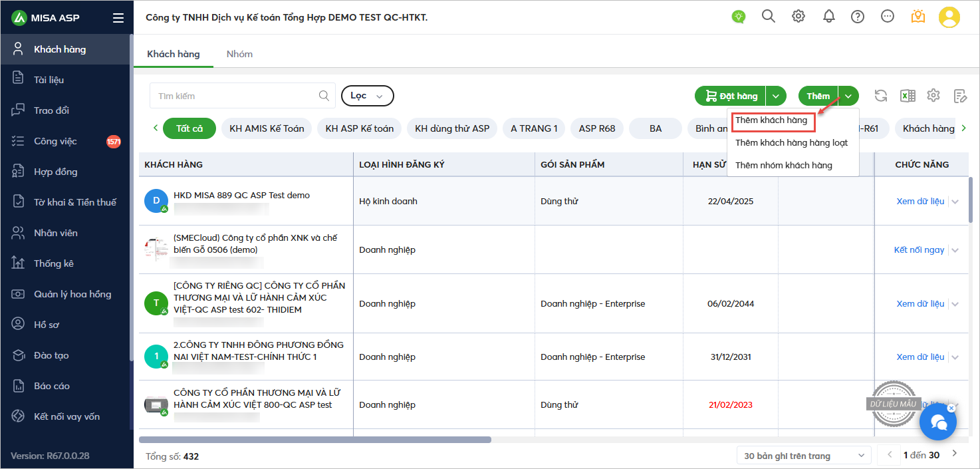Image resolution: width=980 pixels, height=469 pixels.
Task: Go to next page of records
Action: tap(955, 455)
